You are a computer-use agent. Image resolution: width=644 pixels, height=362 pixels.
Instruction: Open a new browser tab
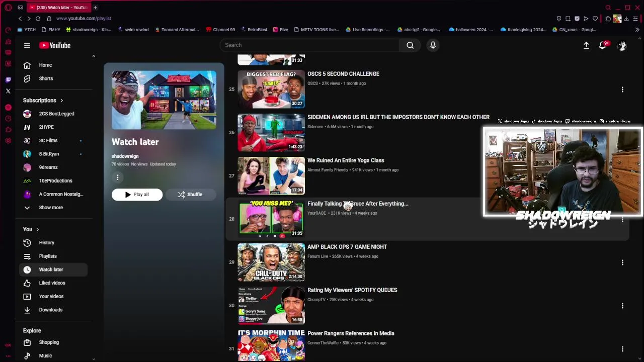point(95,8)
